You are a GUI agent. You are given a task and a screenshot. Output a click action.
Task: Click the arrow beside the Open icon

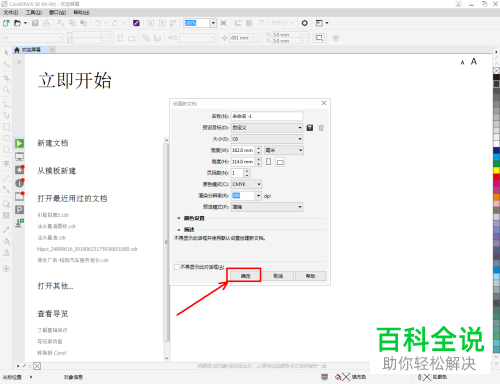(25, 23)
